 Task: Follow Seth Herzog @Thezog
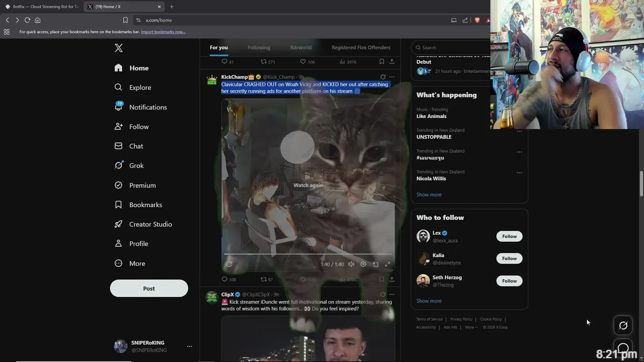tap(509, 281)
